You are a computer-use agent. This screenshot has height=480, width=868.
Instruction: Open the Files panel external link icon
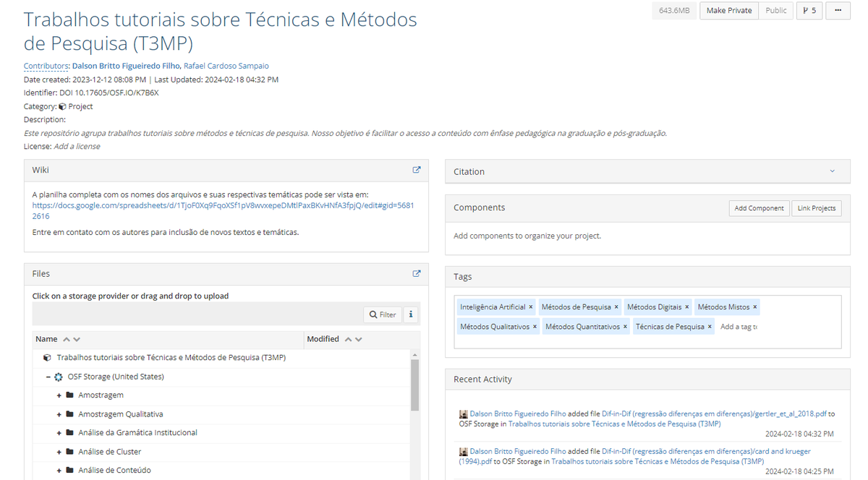point(417,273)
